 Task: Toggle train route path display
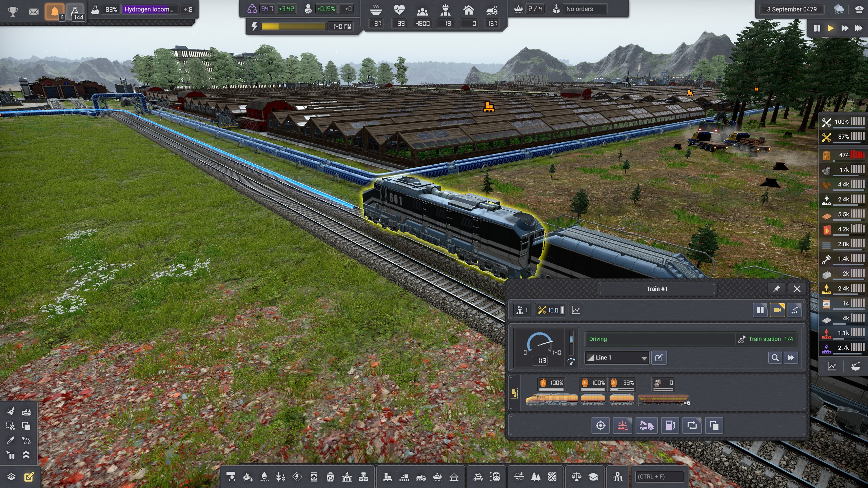[794, 310]
